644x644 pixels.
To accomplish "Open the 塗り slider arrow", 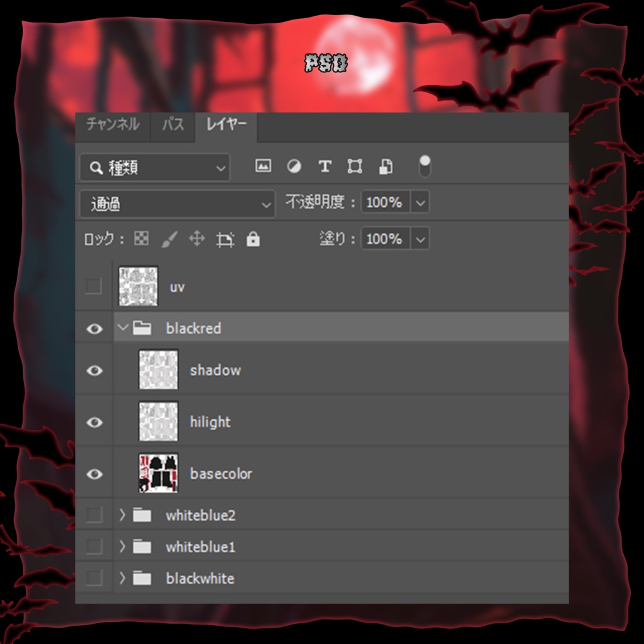I will tap(420, 238).
